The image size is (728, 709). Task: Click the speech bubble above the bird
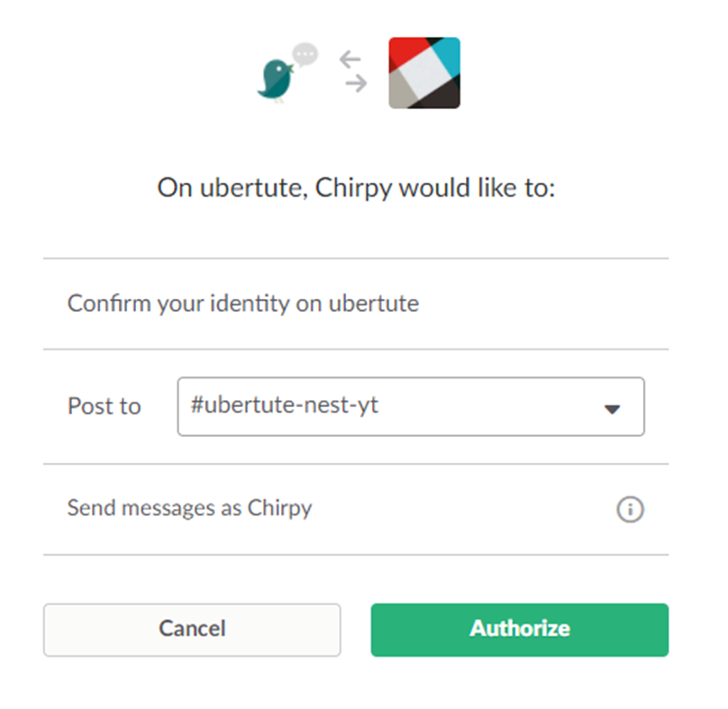(x=306, y=55)
